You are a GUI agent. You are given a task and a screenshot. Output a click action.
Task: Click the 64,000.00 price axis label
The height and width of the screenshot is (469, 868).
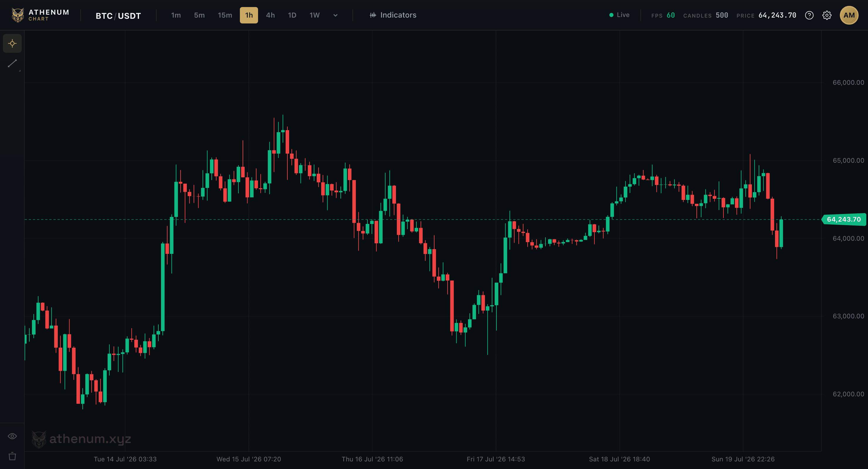848,239
